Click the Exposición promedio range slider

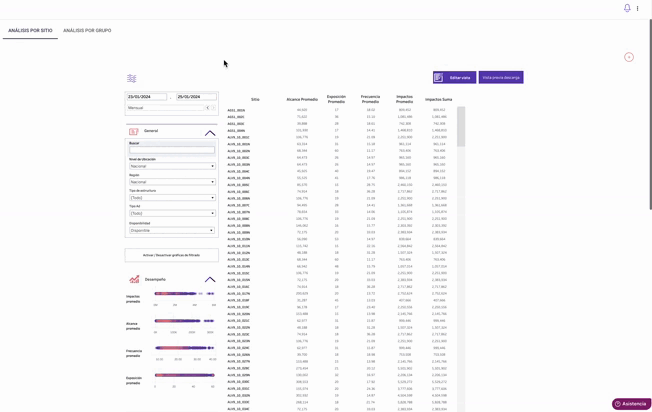[185, 375]
